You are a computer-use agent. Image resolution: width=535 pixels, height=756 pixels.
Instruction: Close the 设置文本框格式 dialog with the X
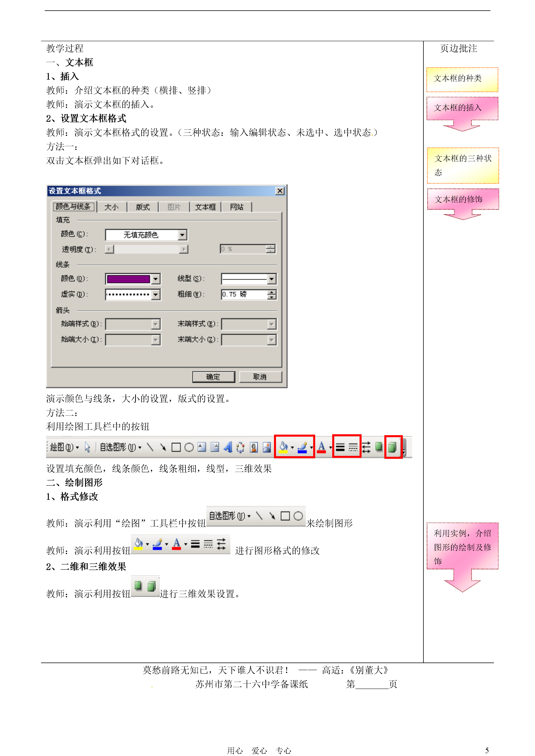pyautogui.click(x=280, y=191)
